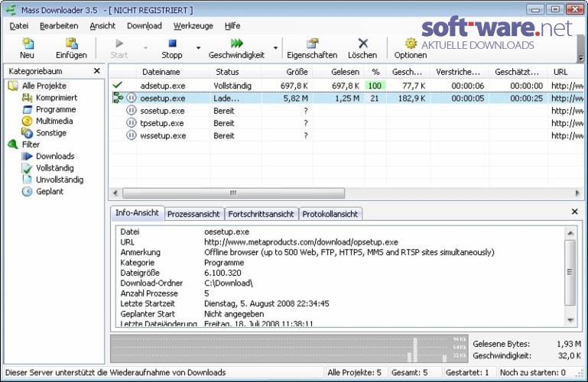Click the Neu toolbar icon

click(27, 44)
